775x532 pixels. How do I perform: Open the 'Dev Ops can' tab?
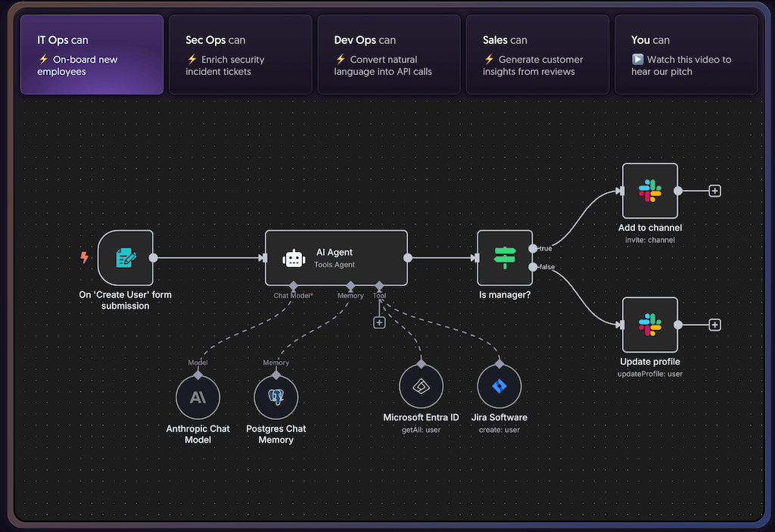click(x=388, y=55)
